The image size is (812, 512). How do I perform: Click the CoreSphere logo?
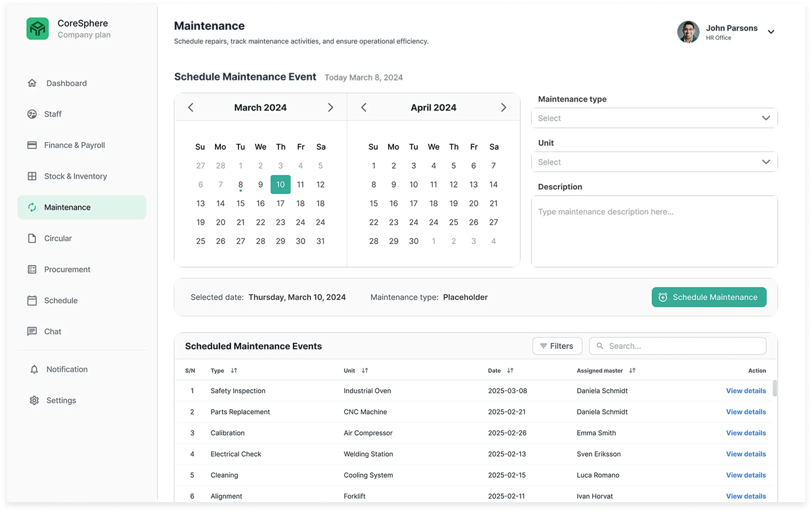point(37,29)
